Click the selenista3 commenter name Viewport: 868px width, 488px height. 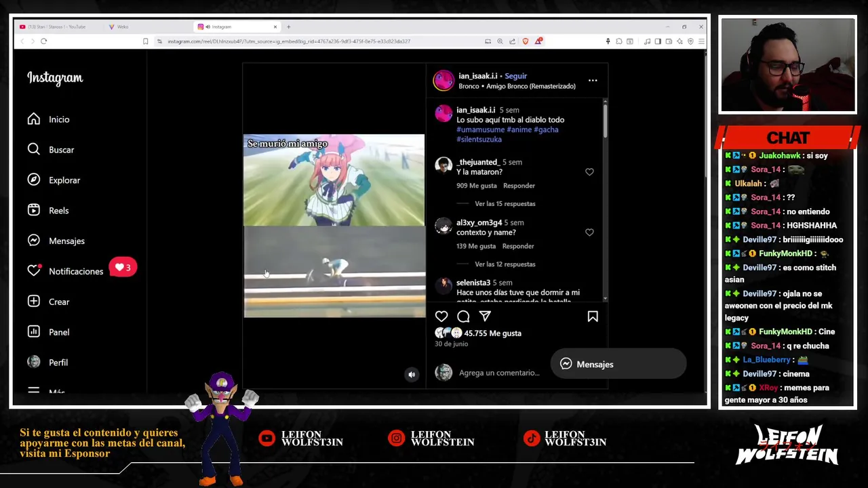(473, 283)
